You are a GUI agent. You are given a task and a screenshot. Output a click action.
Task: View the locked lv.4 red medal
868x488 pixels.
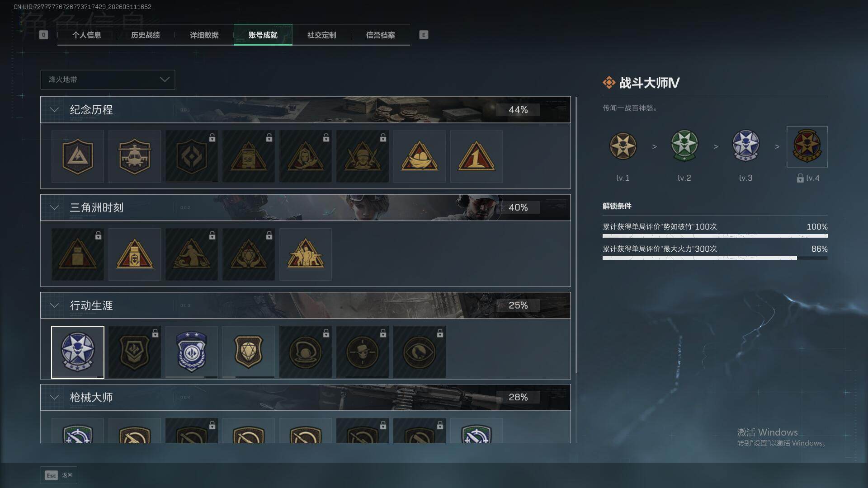[x=807, y=146]
